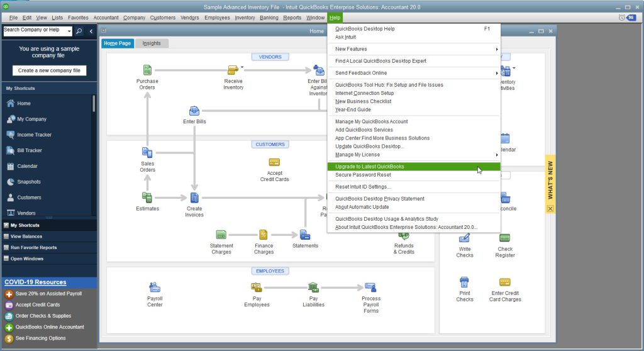Click Enter Credit Card Charges icon
Screen dimensions: 644x351
coord(505,282)
